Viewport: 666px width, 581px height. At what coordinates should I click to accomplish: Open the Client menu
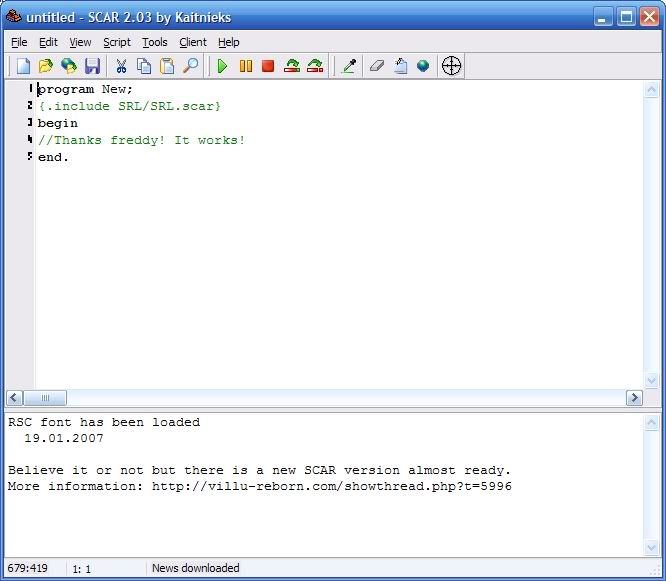point(193,42)
